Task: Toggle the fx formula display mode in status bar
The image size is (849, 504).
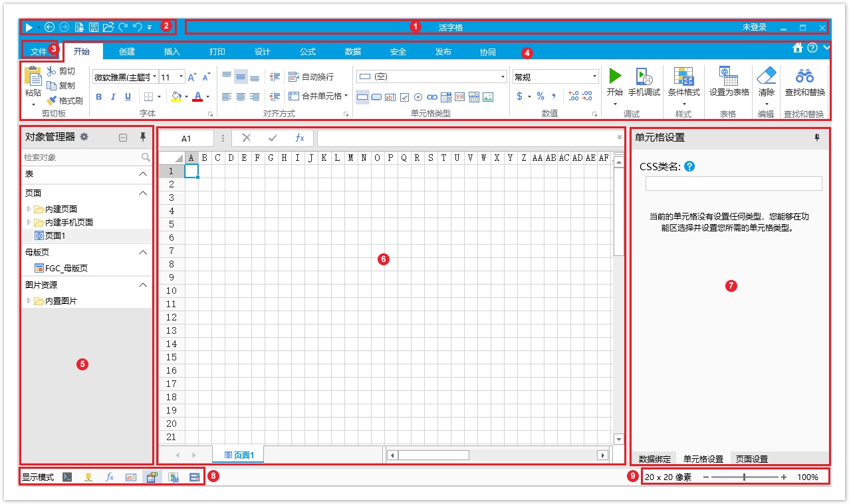Action: (x=110, y=477)
